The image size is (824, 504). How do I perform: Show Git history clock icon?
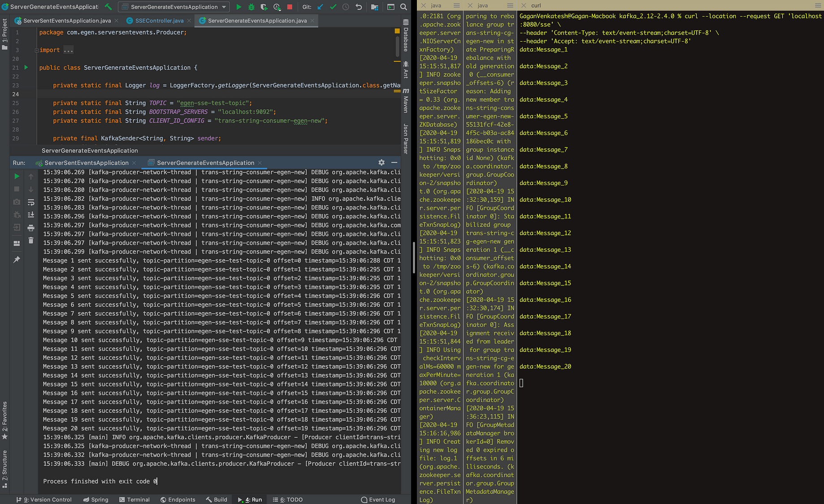(x=346, y=7)
